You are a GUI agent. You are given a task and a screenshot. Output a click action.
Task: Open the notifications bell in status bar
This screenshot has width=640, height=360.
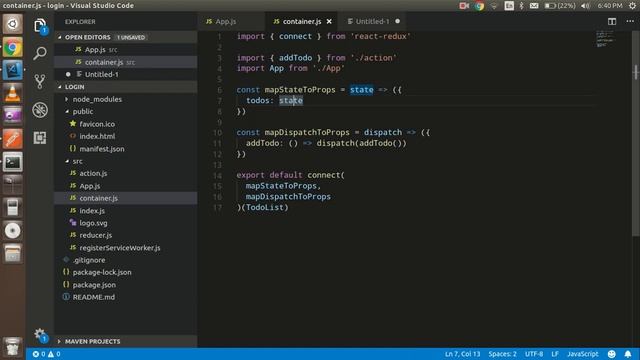(628, 354)
